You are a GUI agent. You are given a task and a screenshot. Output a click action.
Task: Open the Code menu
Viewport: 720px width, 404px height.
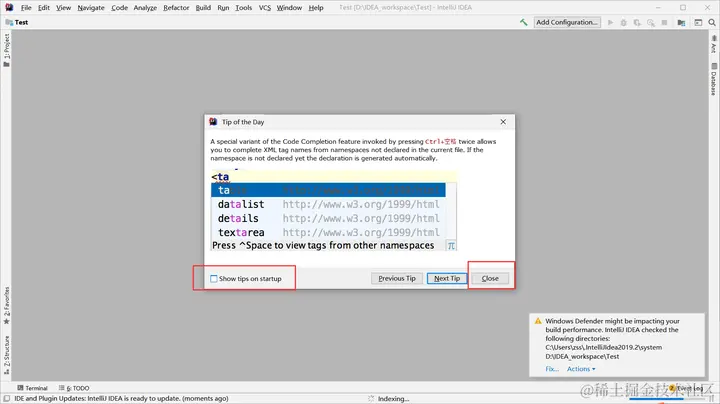coord(119,8)
